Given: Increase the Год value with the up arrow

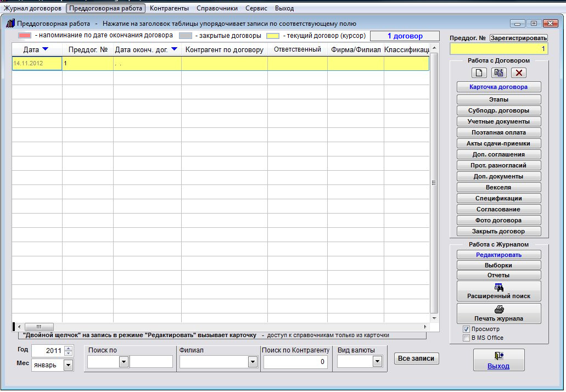Looking at the screenshot, I should point(68,348).
